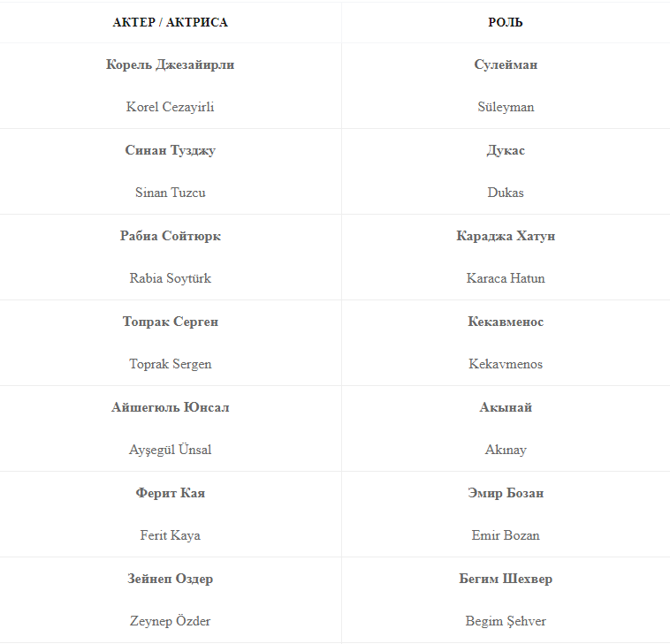Select the role Сулейман

[x=506, y=64]
